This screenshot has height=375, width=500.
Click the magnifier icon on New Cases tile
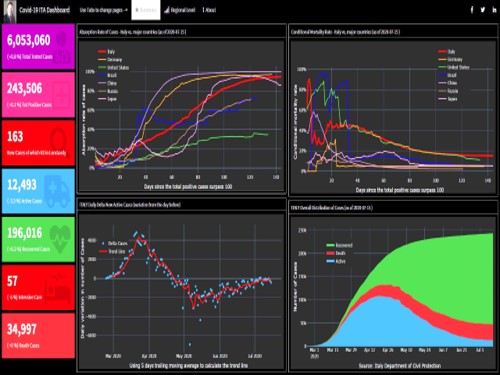(59, 140)
